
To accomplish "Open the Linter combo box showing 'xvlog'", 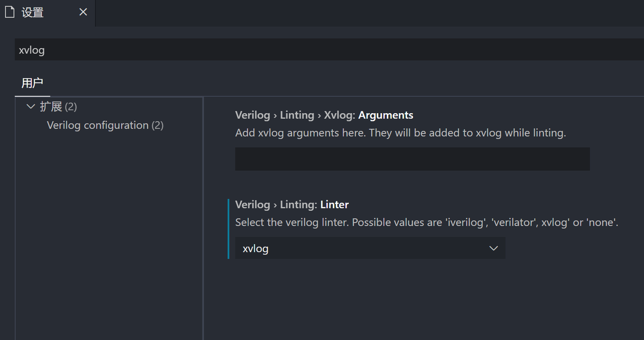I will click(x=370, y=248).
